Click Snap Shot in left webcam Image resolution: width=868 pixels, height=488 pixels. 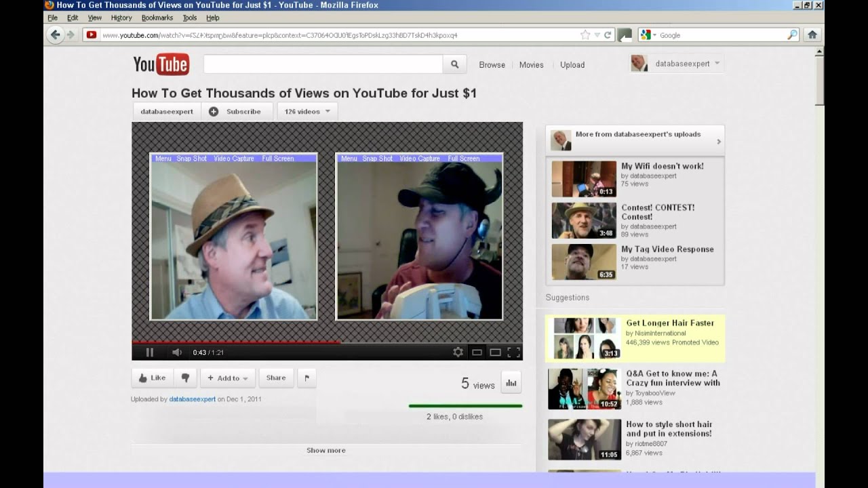coord(192,159)
